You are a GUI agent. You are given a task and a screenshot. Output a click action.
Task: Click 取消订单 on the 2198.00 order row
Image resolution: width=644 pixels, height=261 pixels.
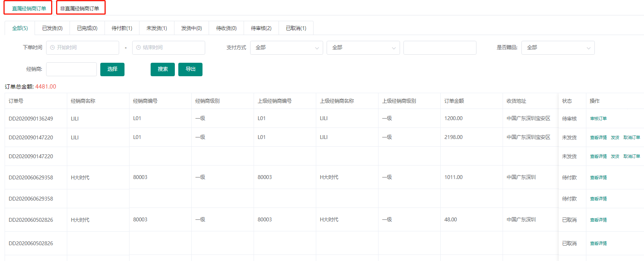(x=632, y=137)
